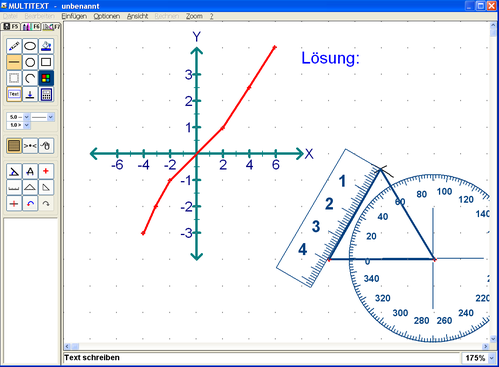Select the ellipse drawing tool

click(30, 46)
